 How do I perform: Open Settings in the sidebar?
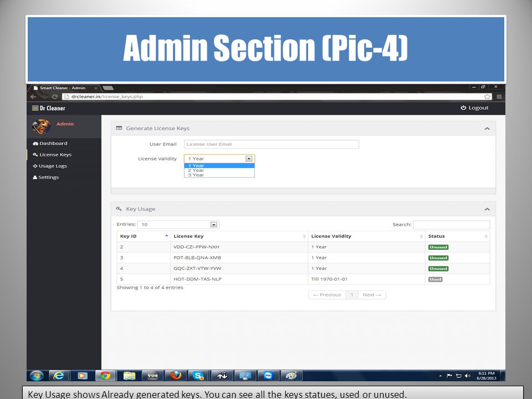(x=45, y=177)
